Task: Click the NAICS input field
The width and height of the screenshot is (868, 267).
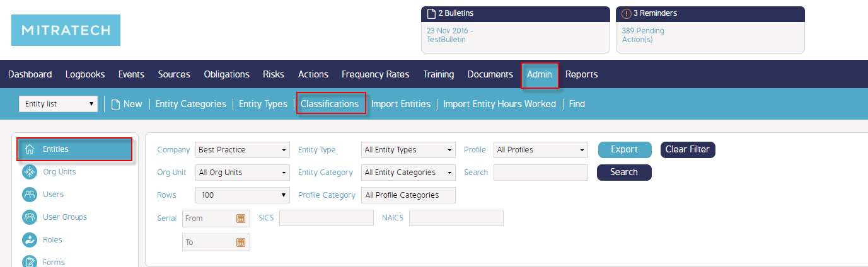Action: tap(456, 218)
